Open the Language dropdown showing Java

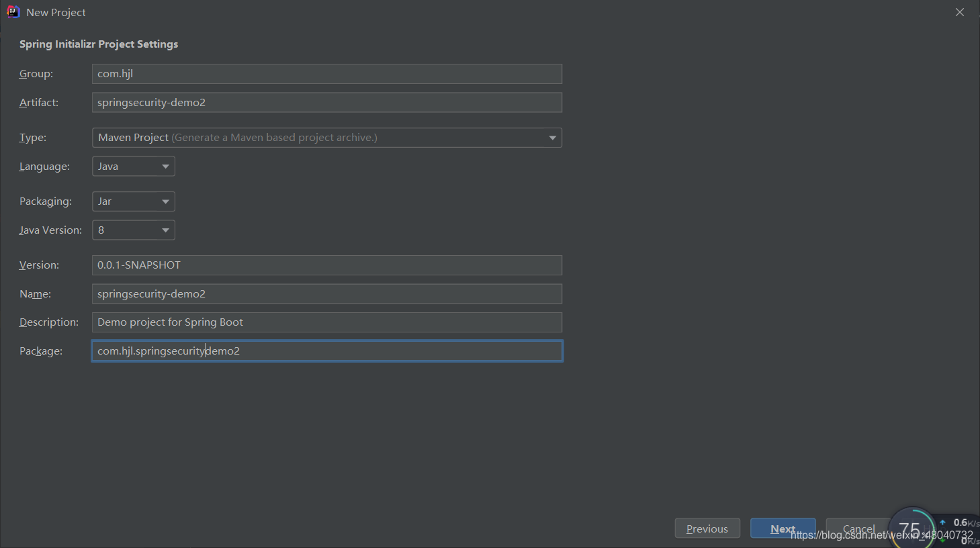134,167
